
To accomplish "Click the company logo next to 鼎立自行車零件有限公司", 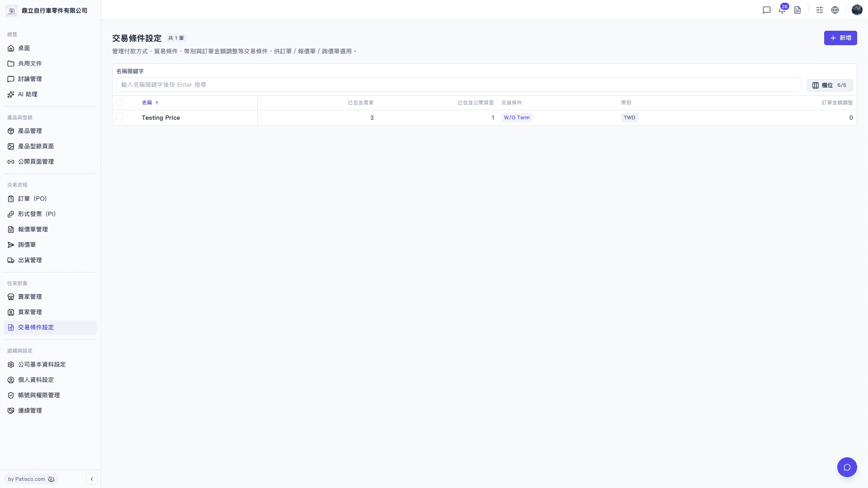I will pos(12,10).
